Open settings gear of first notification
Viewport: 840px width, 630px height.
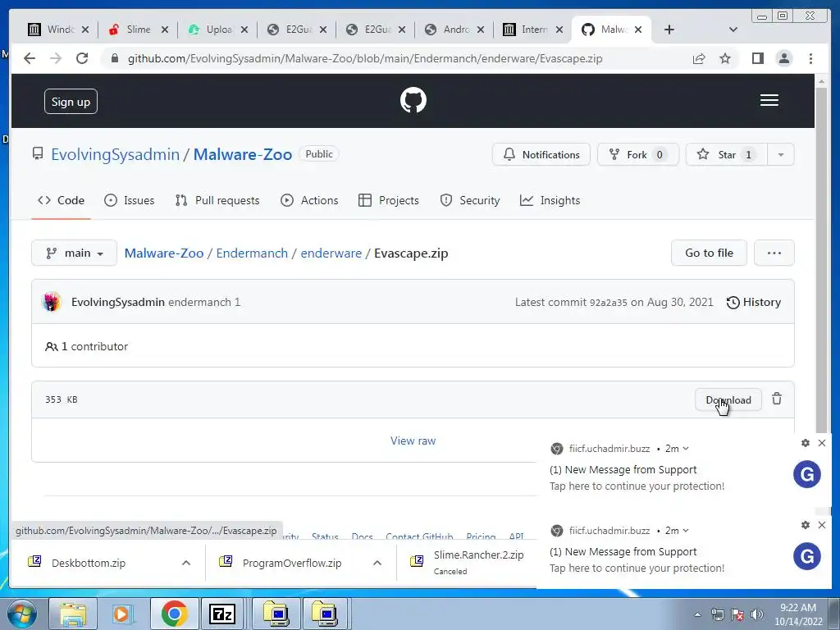click(806, 443)
